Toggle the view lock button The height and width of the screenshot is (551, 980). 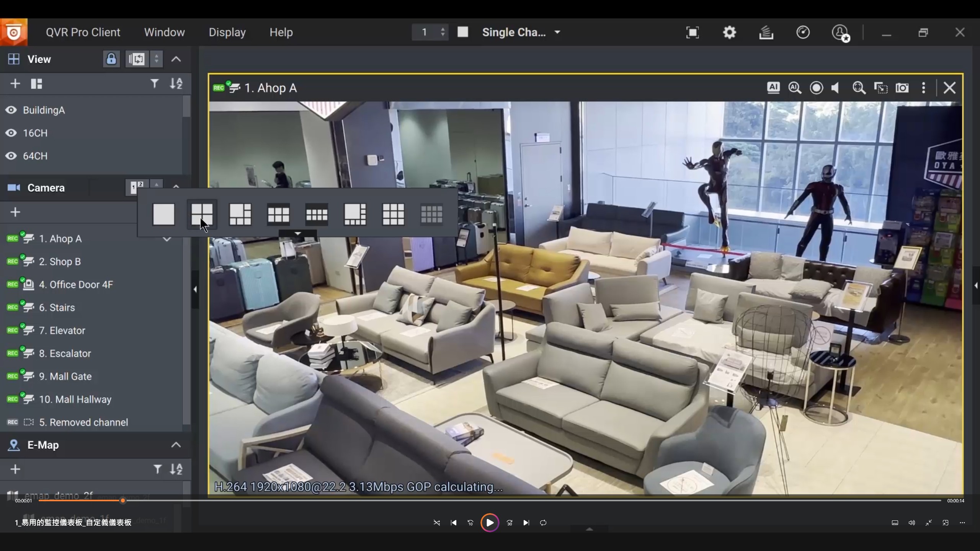click(111, 59)
